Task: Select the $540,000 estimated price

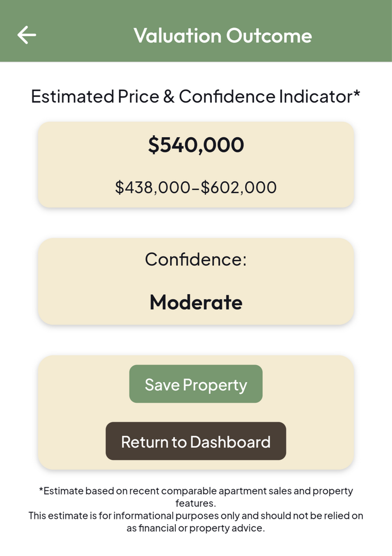Action: [x=196, y=145]
